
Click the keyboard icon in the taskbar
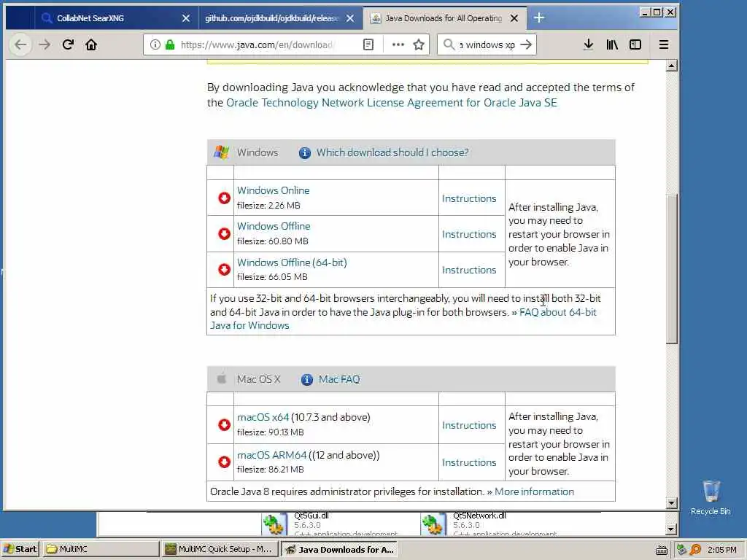661,550
